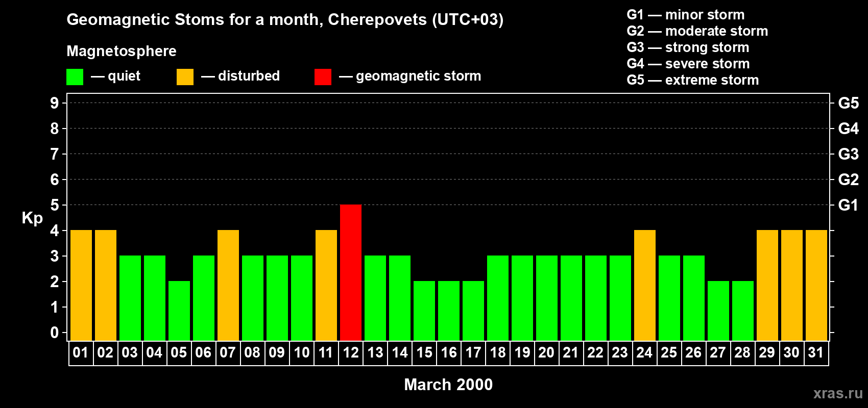Click the green bar for day 16
The image size is (868, 408).
click(x=449, y=311)
